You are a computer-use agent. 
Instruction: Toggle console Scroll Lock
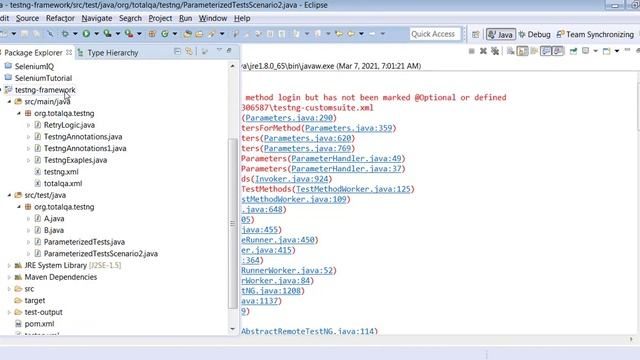tap(523, 51)
